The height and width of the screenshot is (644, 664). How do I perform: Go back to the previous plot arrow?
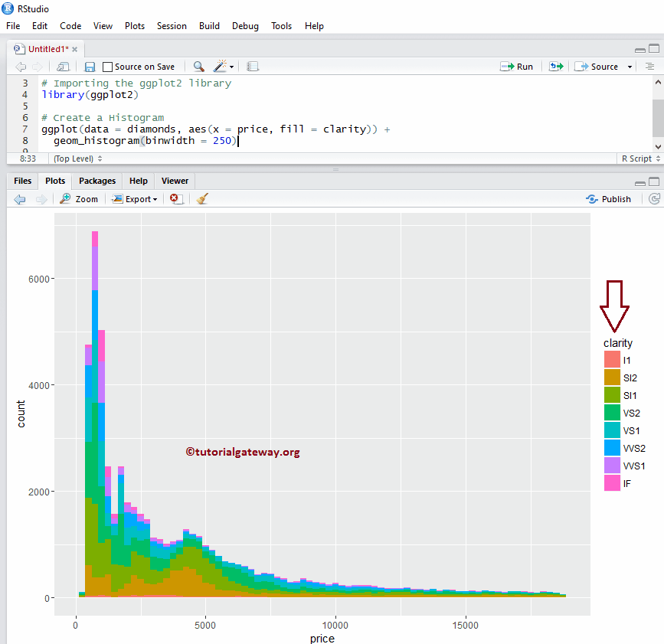(x=20, y=199)
